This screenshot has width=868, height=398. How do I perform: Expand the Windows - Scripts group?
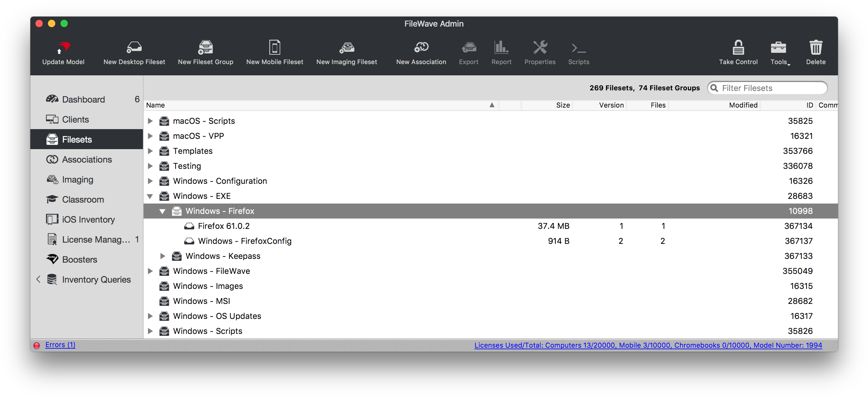click(150, 331)
